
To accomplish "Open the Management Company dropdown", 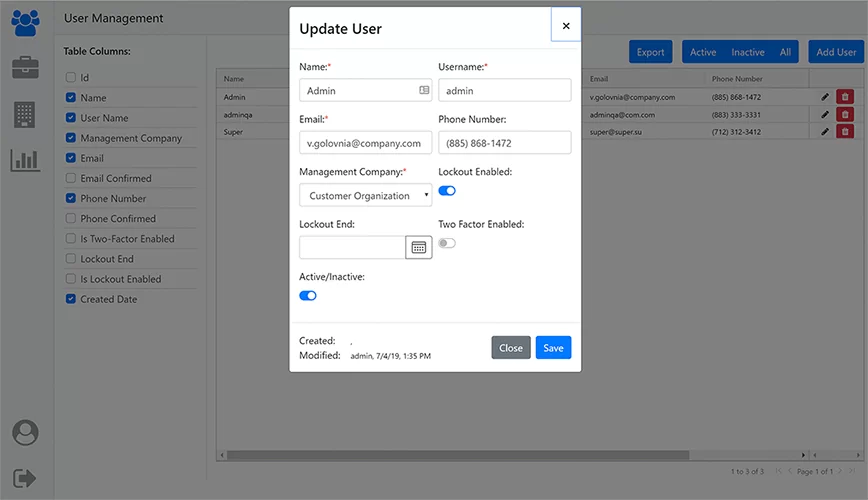I will [x=365, y=195].
